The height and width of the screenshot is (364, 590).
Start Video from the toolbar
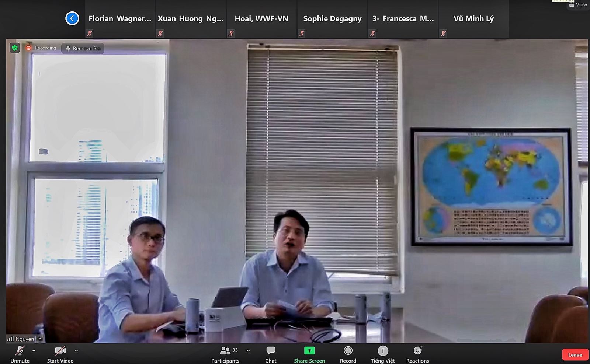(x=60, y=354)
